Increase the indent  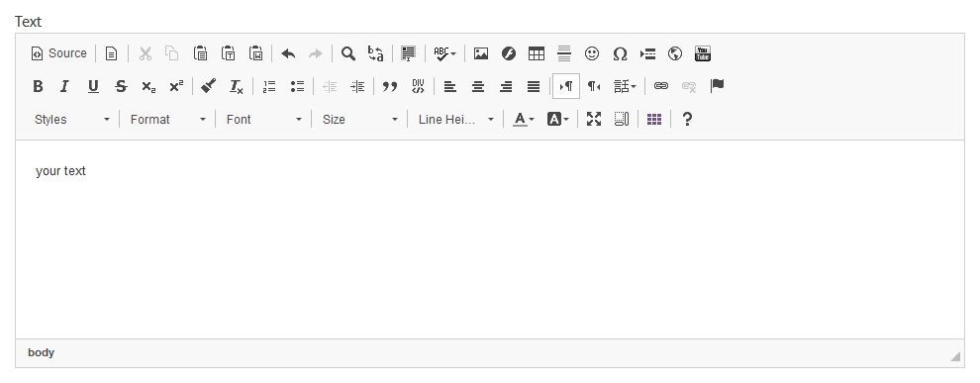[357, 86]
